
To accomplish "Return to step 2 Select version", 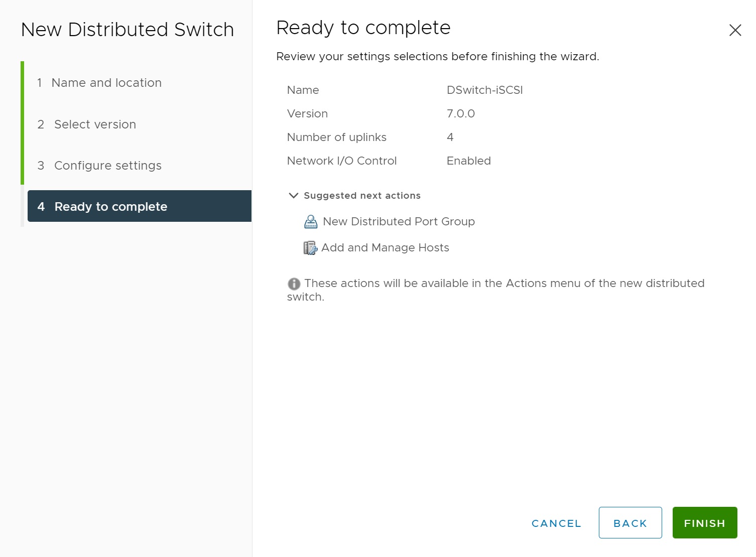I will 95,124.
